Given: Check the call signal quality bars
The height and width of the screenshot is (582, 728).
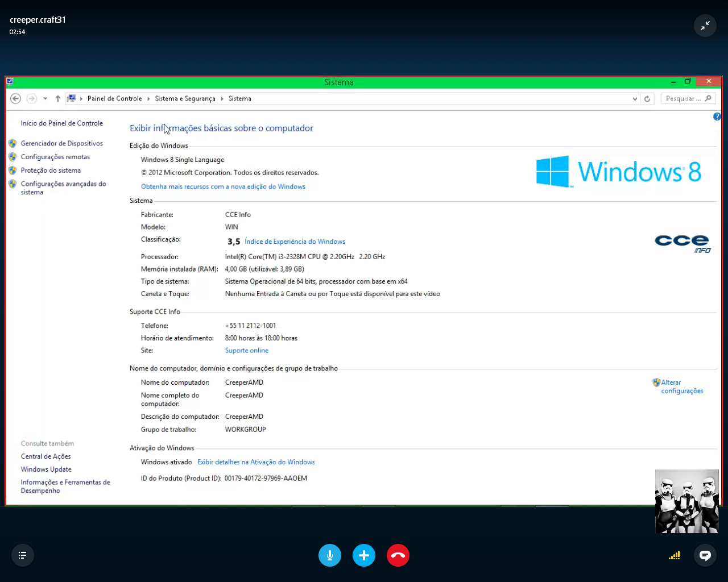Looking at the screenshot, I should coord(675,555).
